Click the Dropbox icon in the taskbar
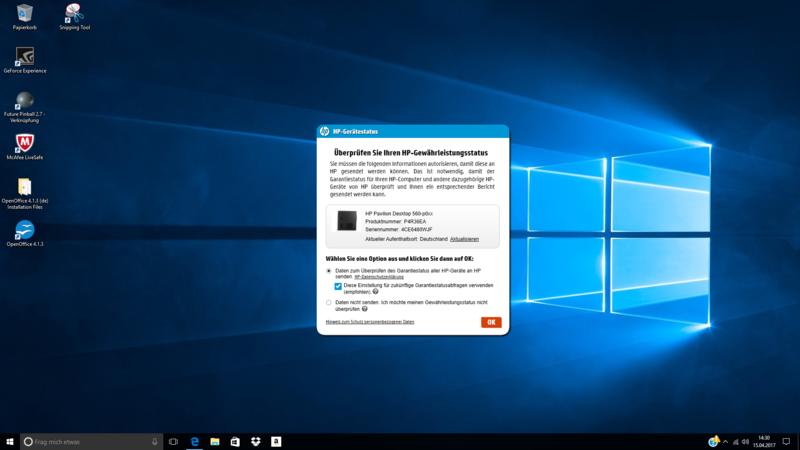Screen dimensions: 800x450 (254, 441)
